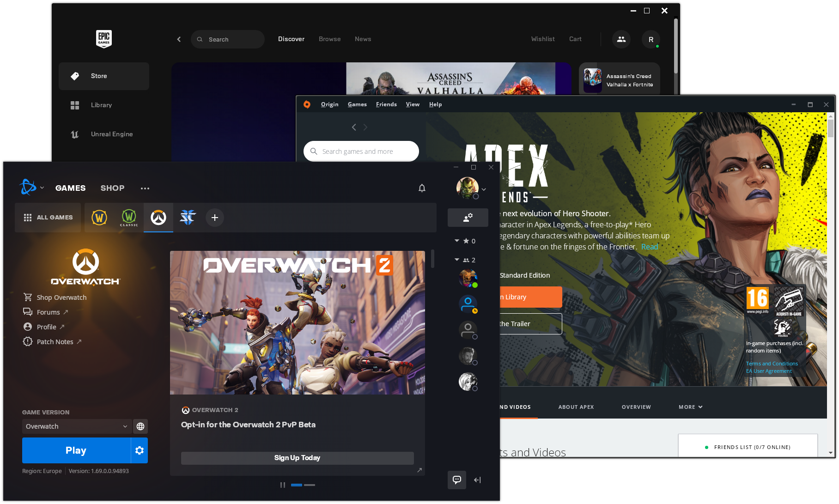Viewport: 839px width, 504px height.
Task: Select the second carousel slide indicator
Action: [310, 485]
